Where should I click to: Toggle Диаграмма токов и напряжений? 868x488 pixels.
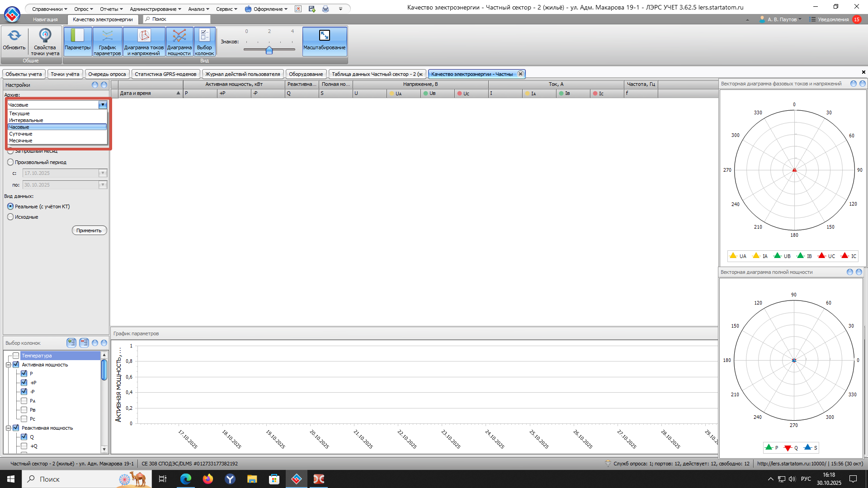click(144, 41)
